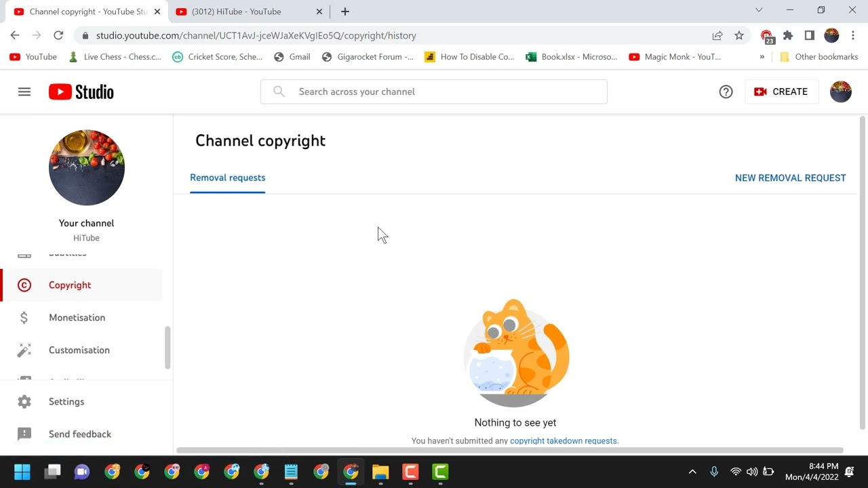868x488 pixels.
Task: Open the Gmail bookmark
Action: tap(292, 57)
